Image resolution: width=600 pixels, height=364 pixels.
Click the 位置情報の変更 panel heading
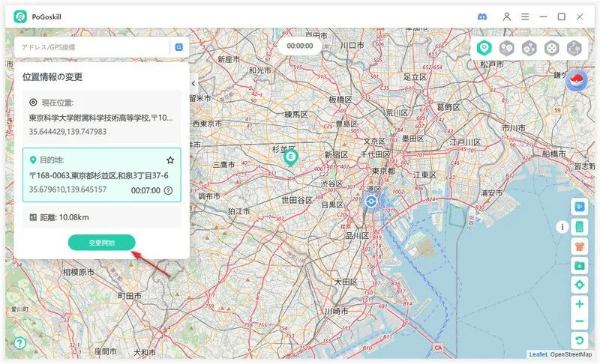(x=52, y=77)
